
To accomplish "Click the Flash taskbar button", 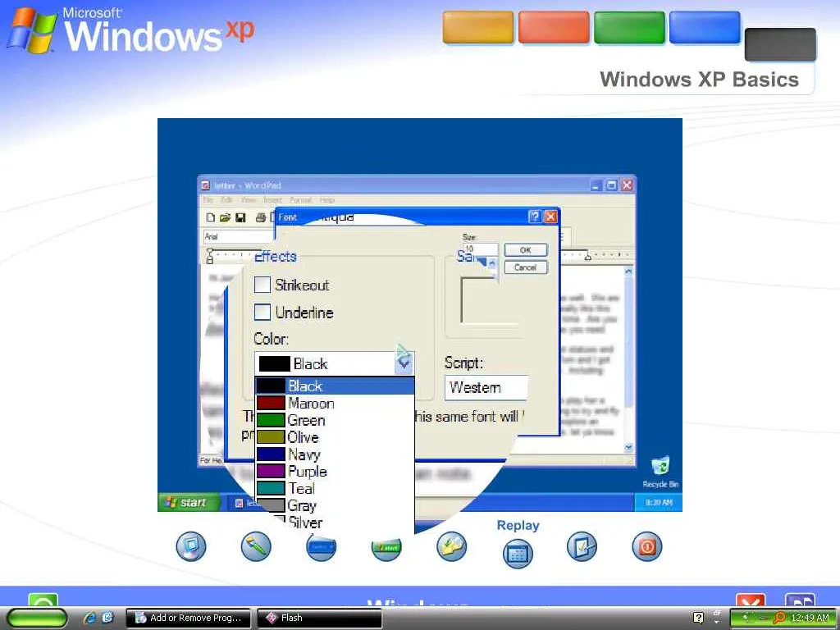I will [319, 618].
